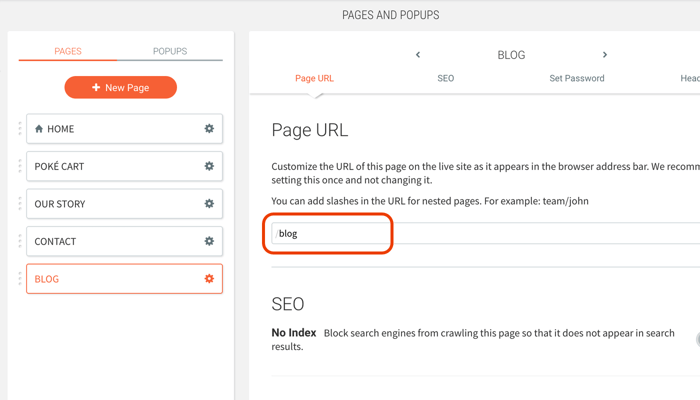Open settings gear for HOME page
The height and width of the screenshot is (400, 700).
(209, 129)
